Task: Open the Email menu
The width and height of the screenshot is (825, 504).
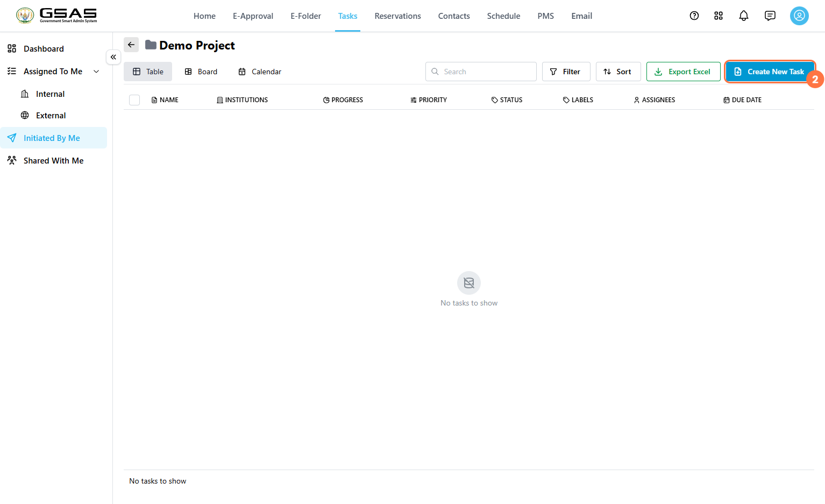Action: click(x=581, y=16)
